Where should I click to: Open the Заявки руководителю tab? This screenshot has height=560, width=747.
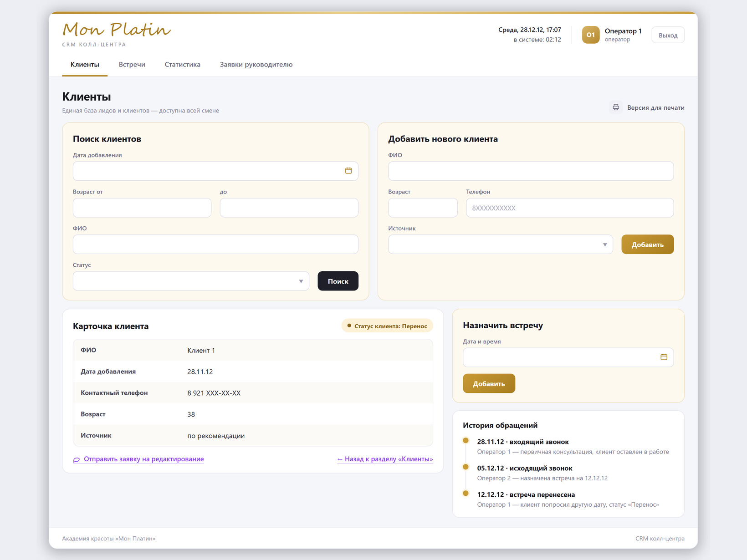click(256, 65)
